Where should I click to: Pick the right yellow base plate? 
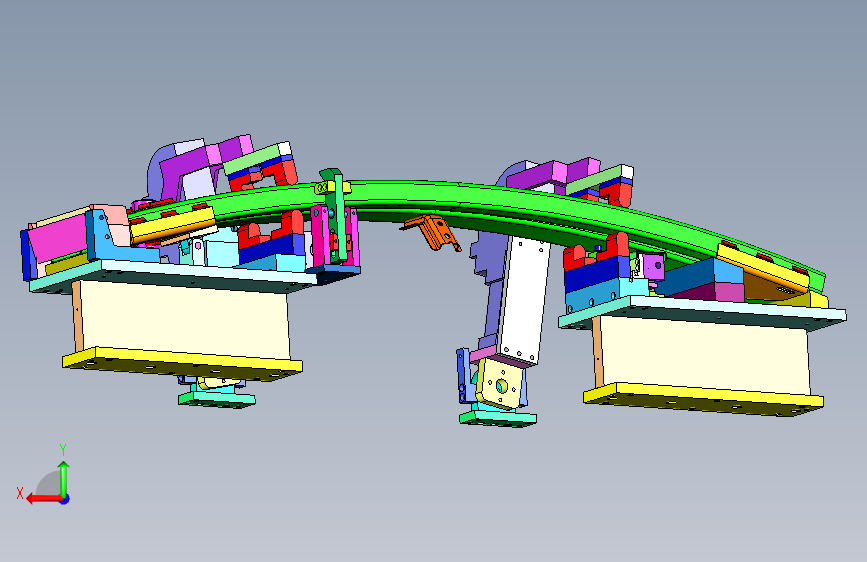pyautogui.click(x=703, y=399)
